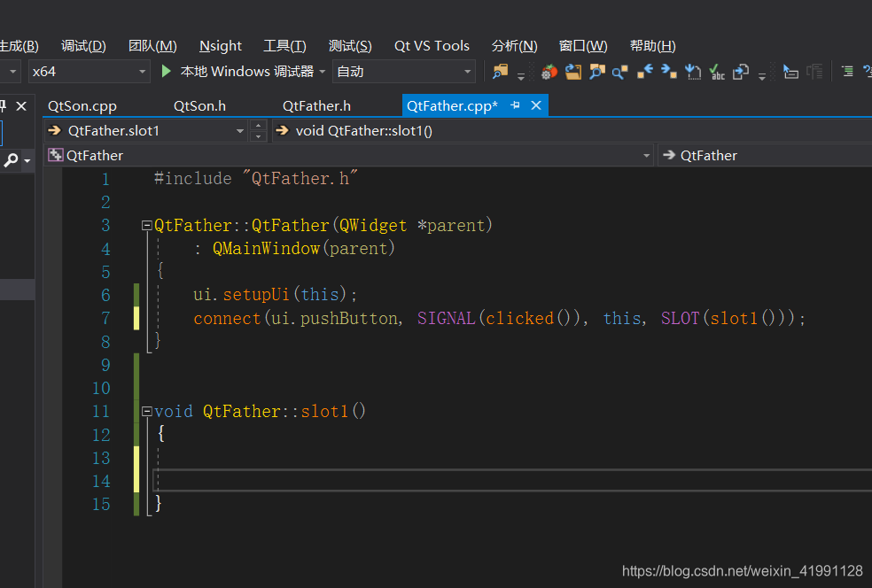Click the open corresponding file icon
This screenshot has height=588, width=872.
click(741, 72)
